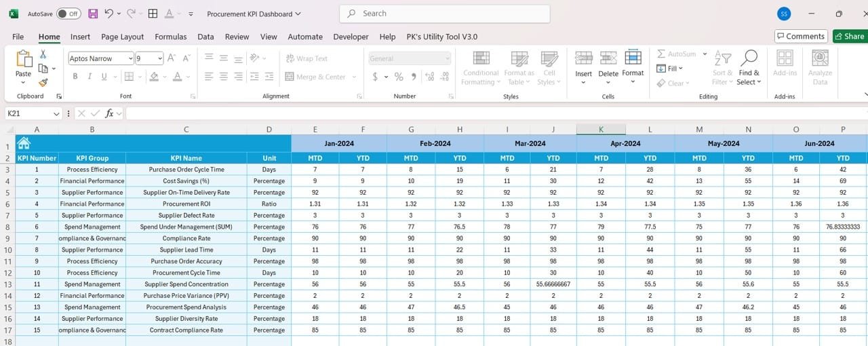Open the File tab
Image resolution: width=868 pixels, height=346 pixels.
(x=18, y=37)
